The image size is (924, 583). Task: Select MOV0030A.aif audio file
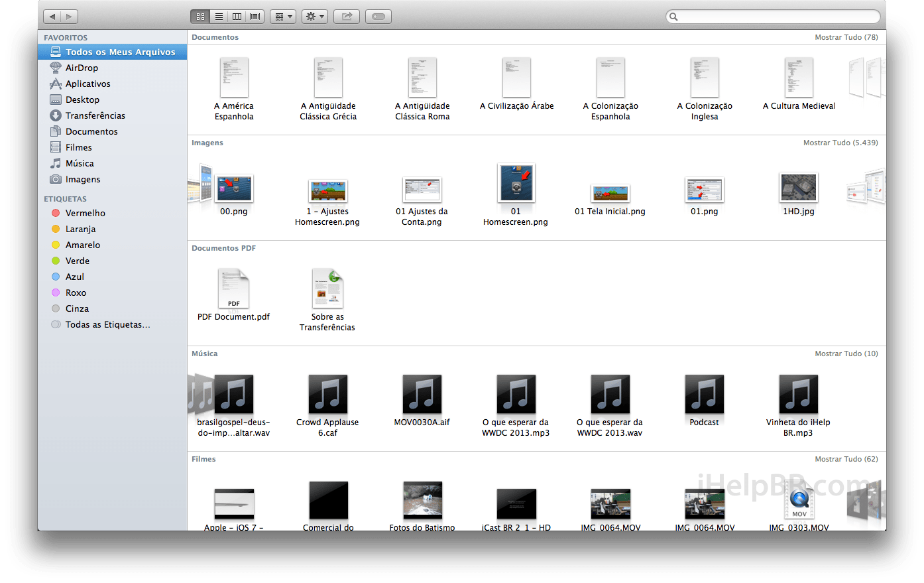(x=422, y=401)
